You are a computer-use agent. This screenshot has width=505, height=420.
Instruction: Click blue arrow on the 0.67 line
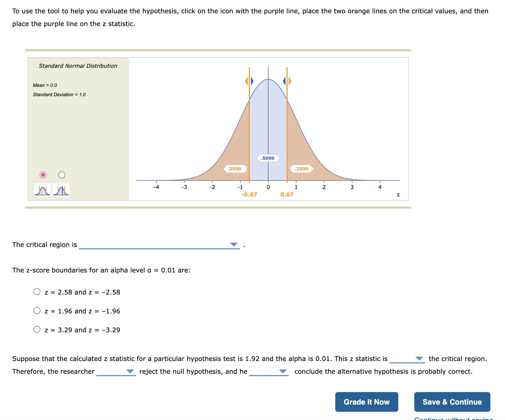coord(284,81)
